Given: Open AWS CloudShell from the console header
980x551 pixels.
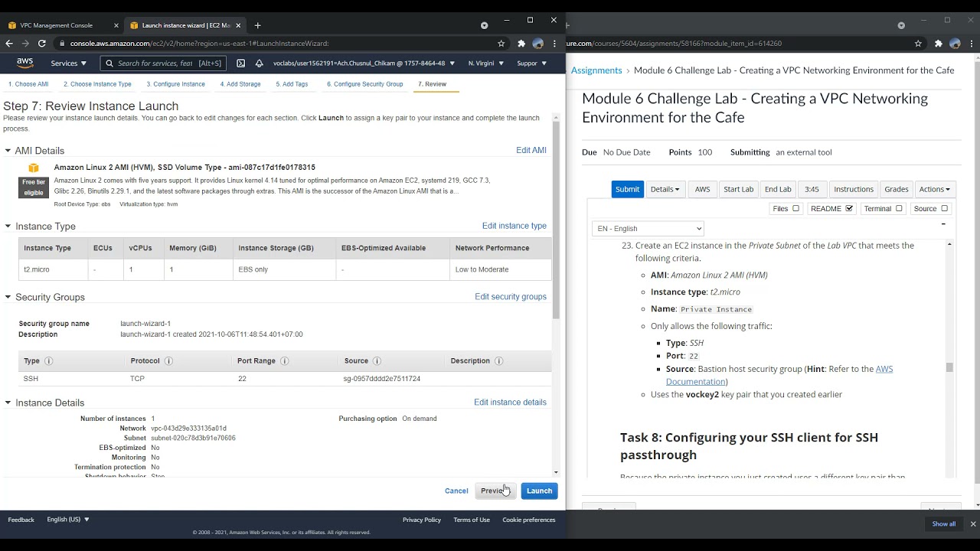Looking at the screenshot, I should coord(240,64).
